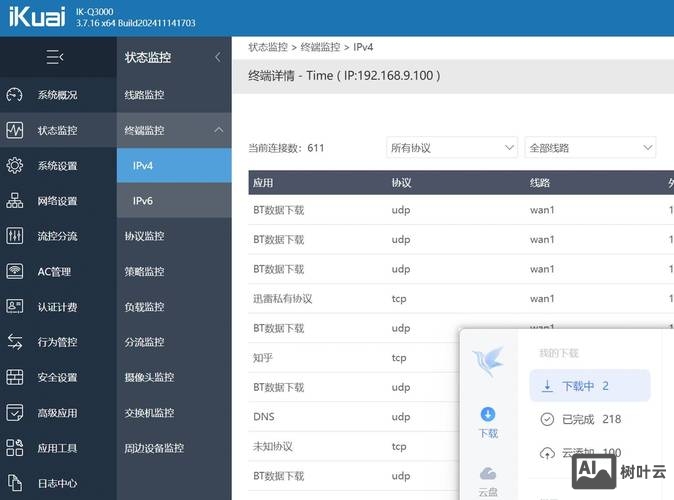Select IPv4 submenu item
The width and height of the screenshot is (674, 500).
174,166
